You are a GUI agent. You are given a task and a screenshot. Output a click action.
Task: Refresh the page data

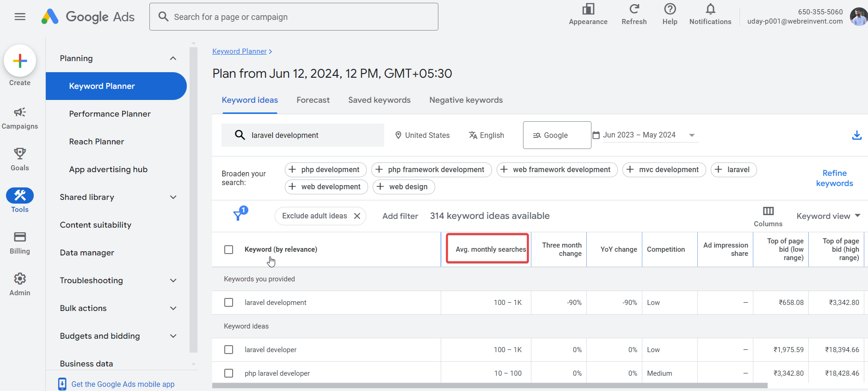coord(634,14)
